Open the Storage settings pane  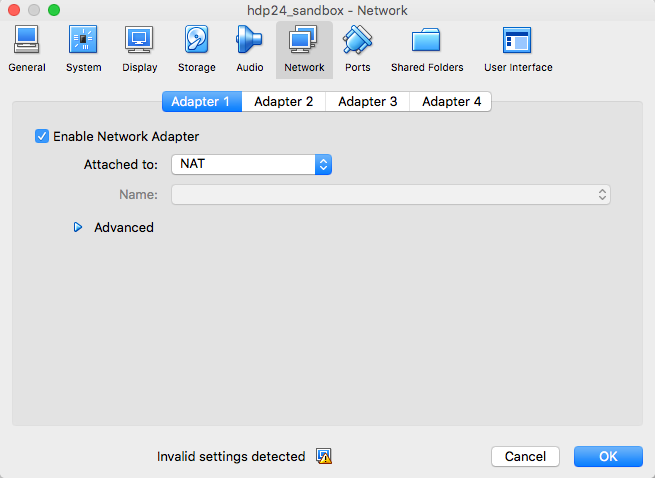196,49
